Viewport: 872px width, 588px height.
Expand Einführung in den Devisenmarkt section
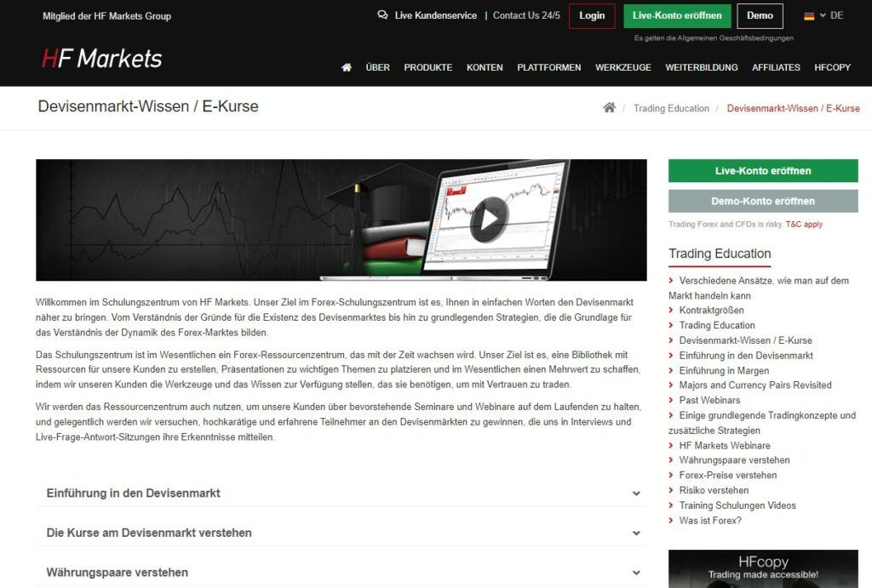(x=341, y=493)
